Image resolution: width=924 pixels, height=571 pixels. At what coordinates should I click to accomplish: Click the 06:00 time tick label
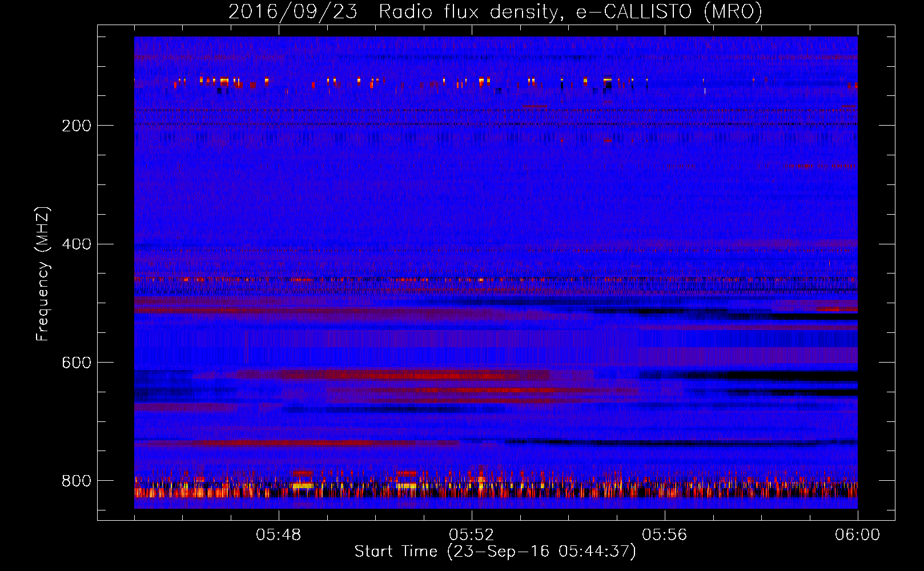(x=857, y=535)
